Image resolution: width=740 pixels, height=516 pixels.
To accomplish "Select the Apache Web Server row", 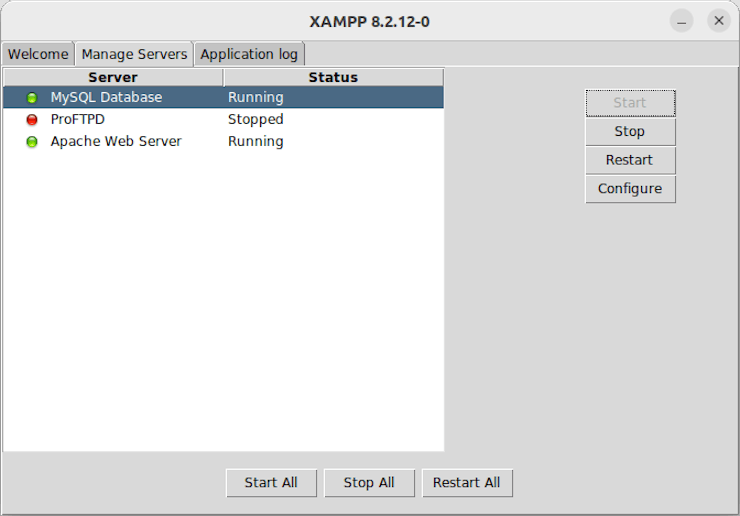I will tap(223, 142).
